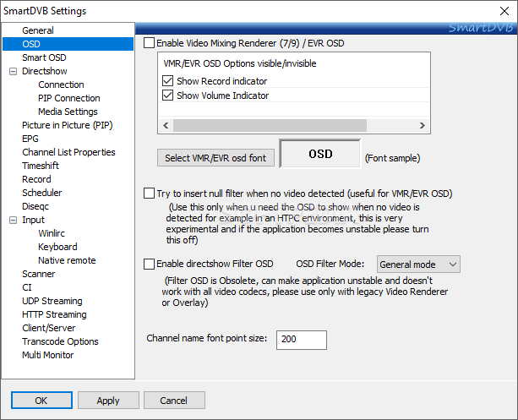The width and height of the screenshot is (518, 420).
Task: Click the horizontal scrollbar thumb in options list
Action: coord(270,126)
